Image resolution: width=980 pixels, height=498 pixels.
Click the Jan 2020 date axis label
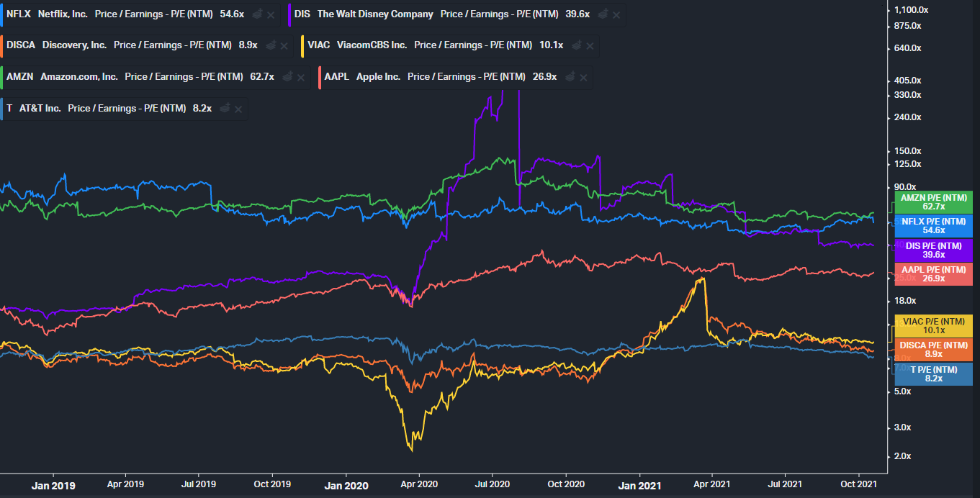coord(347,485)
